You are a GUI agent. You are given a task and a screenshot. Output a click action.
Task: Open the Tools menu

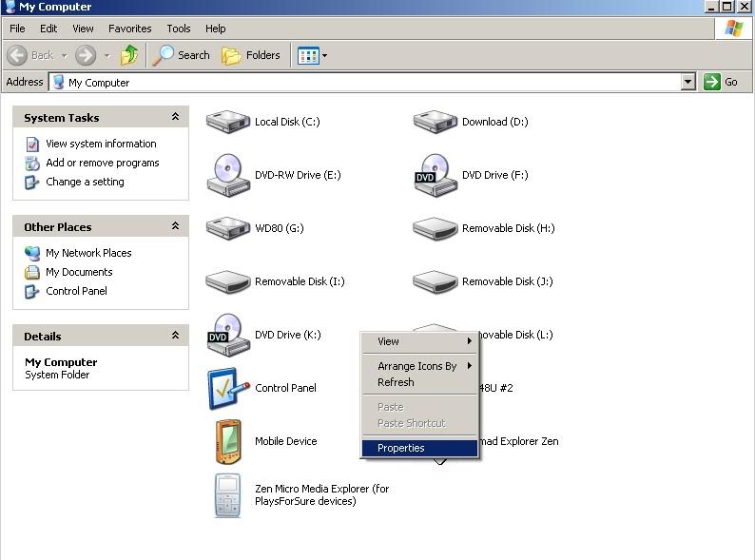[x=179, y=29]
